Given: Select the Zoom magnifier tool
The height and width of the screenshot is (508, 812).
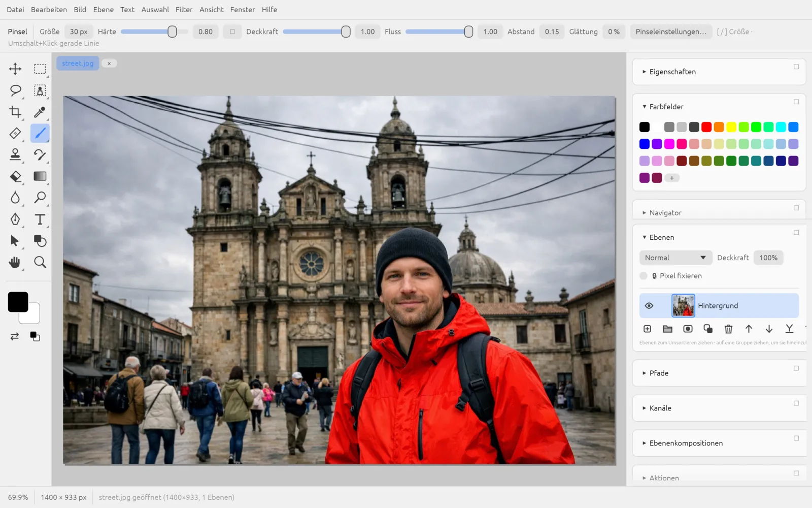Looking at the screenshot, I should (40, 262).
